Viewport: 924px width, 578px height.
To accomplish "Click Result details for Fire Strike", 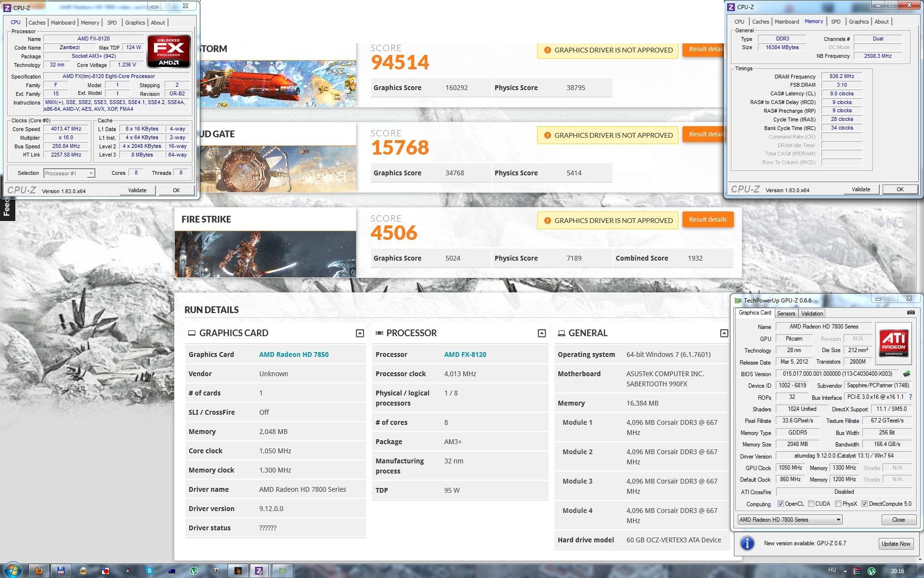I will [707, 220].
